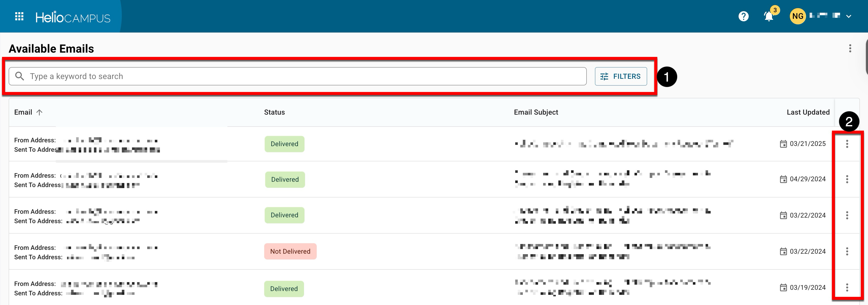The height and width of the screenshot is (305, 868).
Task: Expand the user account dropdown chevron
Action: coord(849,16)
